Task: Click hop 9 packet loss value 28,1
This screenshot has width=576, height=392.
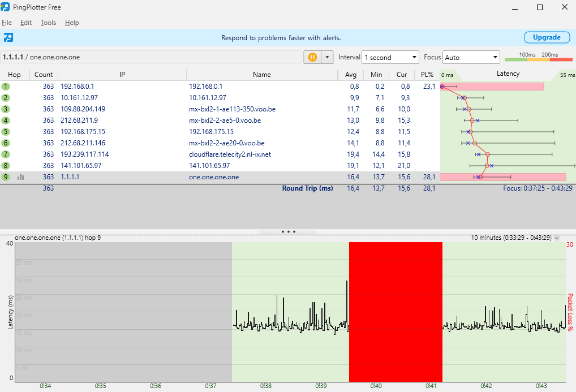Action: click(429, 177)
